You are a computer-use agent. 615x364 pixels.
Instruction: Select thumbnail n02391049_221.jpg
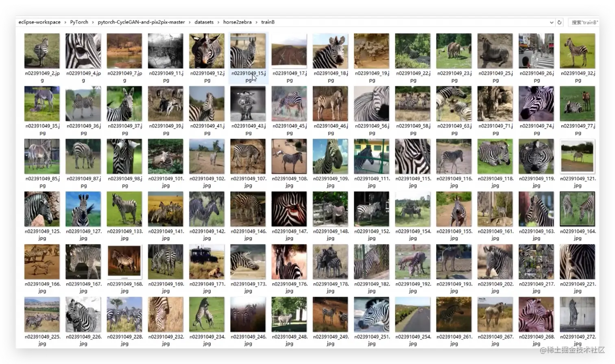(x=578, y=262)
